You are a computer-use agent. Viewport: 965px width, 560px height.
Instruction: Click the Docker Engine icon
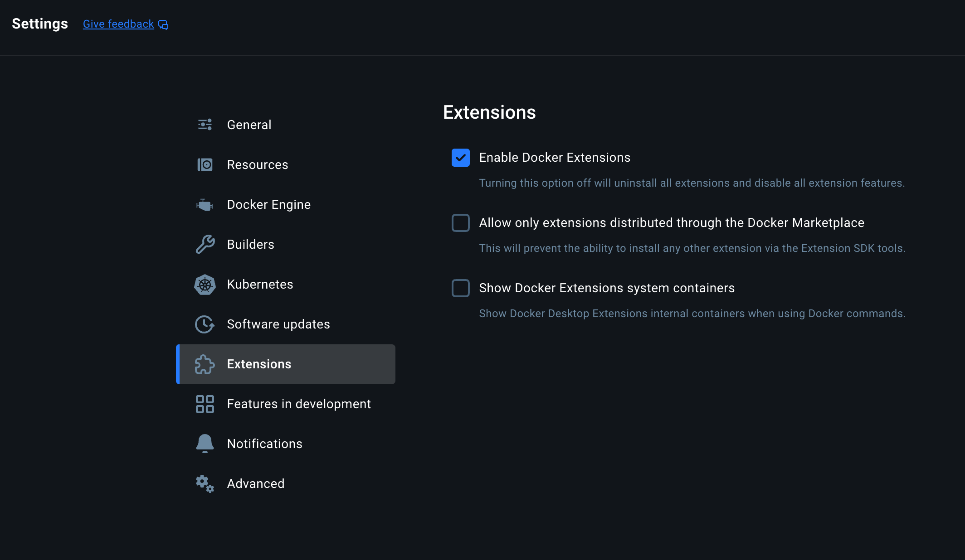[205, 205]
